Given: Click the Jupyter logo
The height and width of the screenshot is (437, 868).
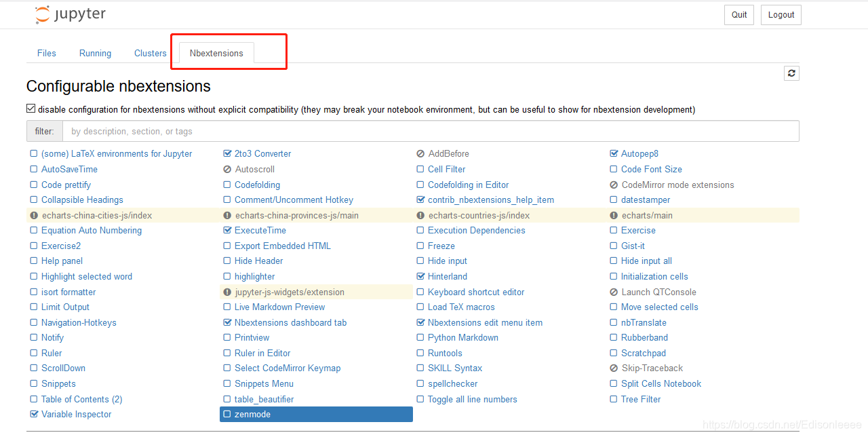Looking at the screenshot, I should [x=71, y=14].
